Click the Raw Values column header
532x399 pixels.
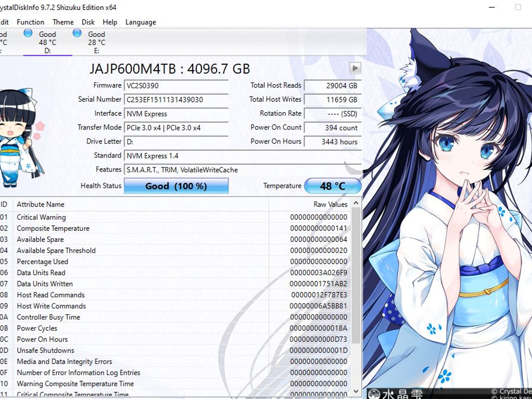(310, 204)
